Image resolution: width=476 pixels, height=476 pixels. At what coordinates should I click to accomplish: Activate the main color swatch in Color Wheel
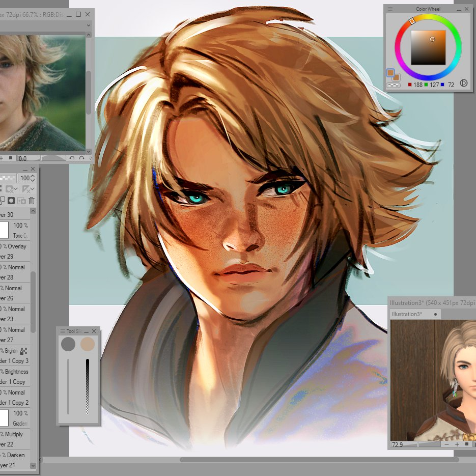390,73
